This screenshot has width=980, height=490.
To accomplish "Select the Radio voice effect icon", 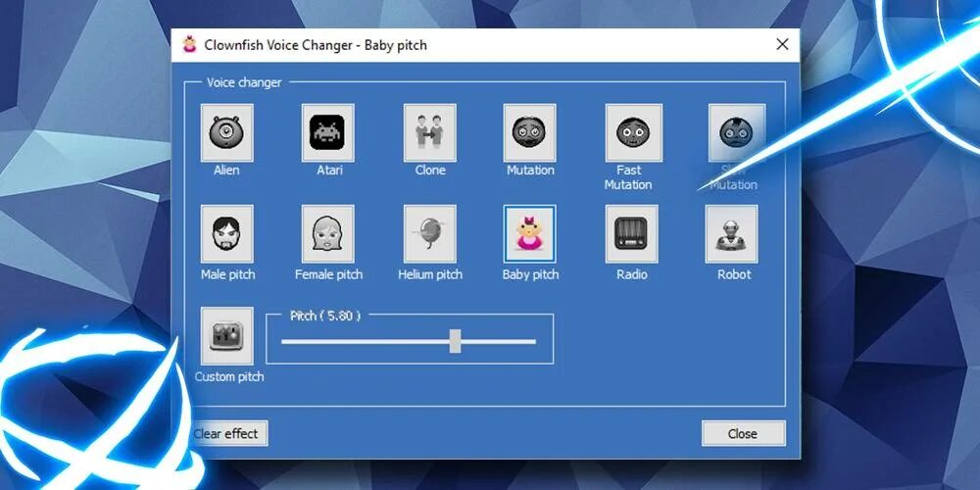I will [x=631, y=234].
